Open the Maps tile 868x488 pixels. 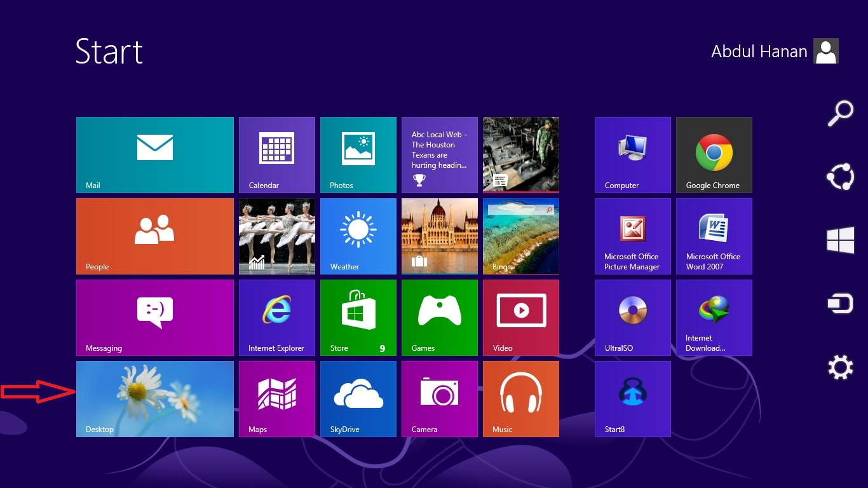tap(277, 399)
